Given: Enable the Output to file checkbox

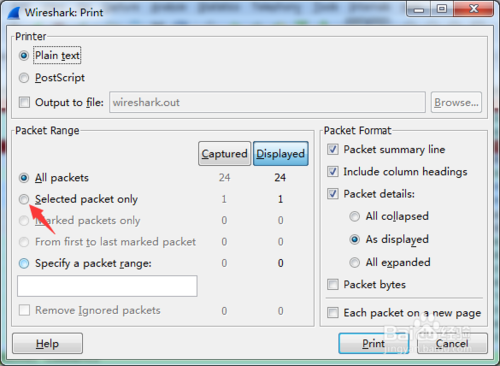Looking at the screenshot, I should coord(24,102).
